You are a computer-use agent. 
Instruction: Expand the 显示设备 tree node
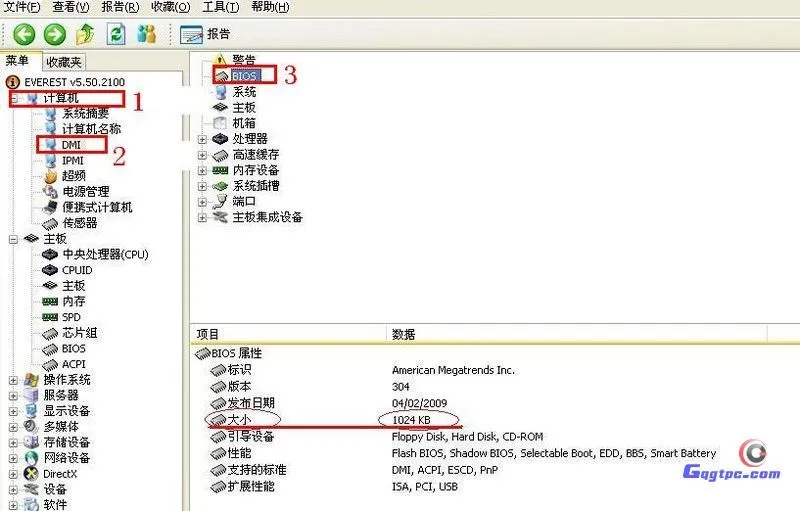[x=14, y=412]
